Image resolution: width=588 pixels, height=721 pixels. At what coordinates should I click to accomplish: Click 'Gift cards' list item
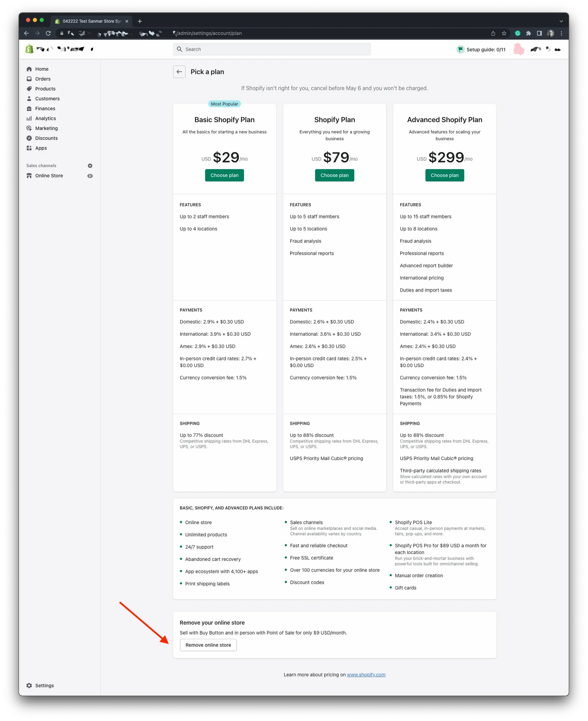(405, 588)
